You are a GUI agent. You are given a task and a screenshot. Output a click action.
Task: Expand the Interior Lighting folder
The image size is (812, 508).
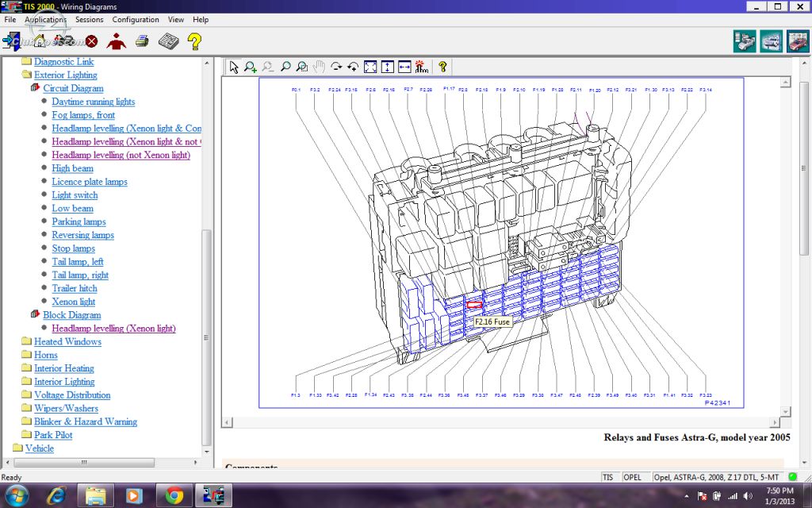tap(26, 381)
